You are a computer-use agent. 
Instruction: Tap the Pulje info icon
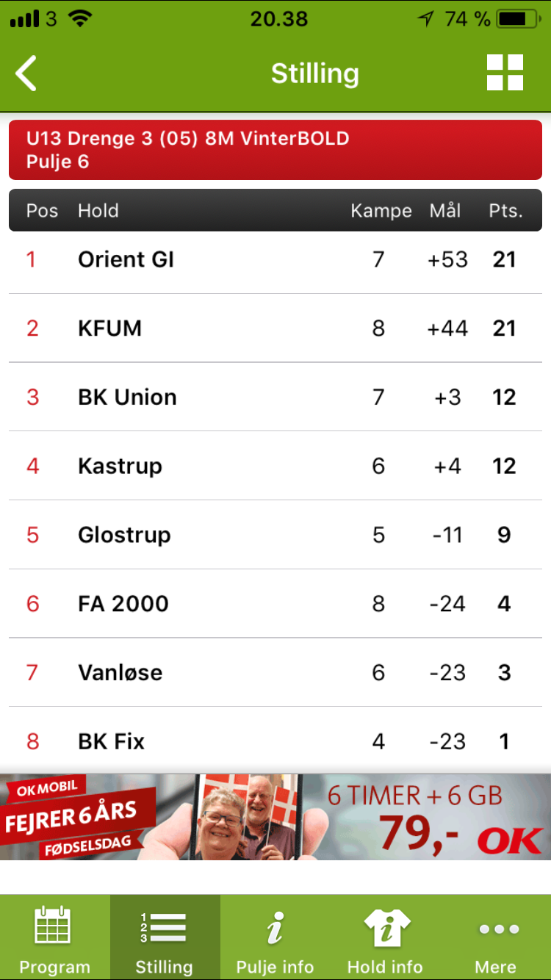pyautogui.click(x=275, y=927)
